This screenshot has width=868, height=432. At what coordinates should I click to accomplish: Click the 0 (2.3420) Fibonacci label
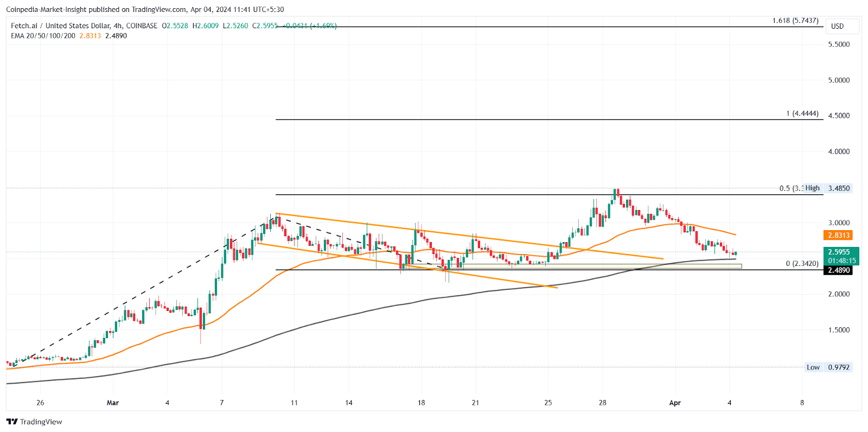pos(802,264)
